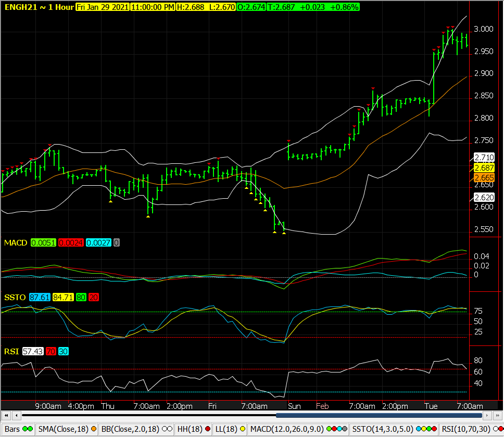Viewport: 504px width, 437px height.
Task: Click the O:2.674 open price readout
Action: [x=251, y=7]
